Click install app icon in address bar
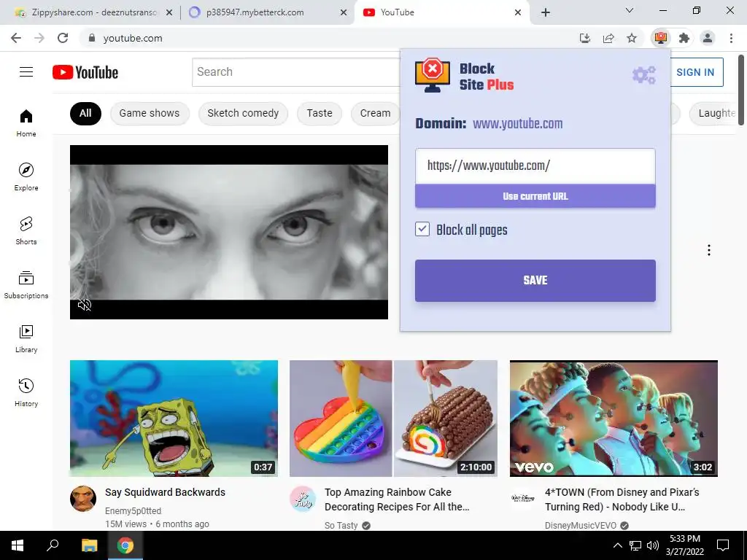The image size is (747, 560). pyautogui.click(x=585, y=38)
